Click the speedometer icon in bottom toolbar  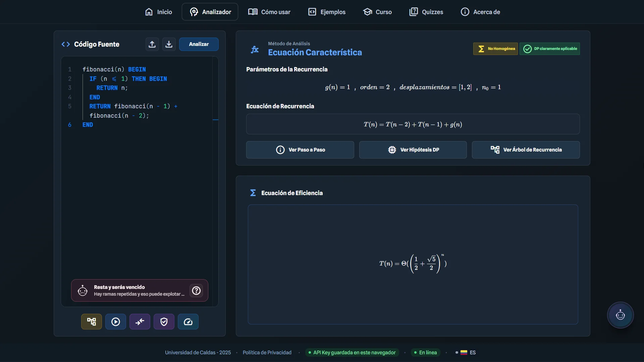(x=188, y=322)
